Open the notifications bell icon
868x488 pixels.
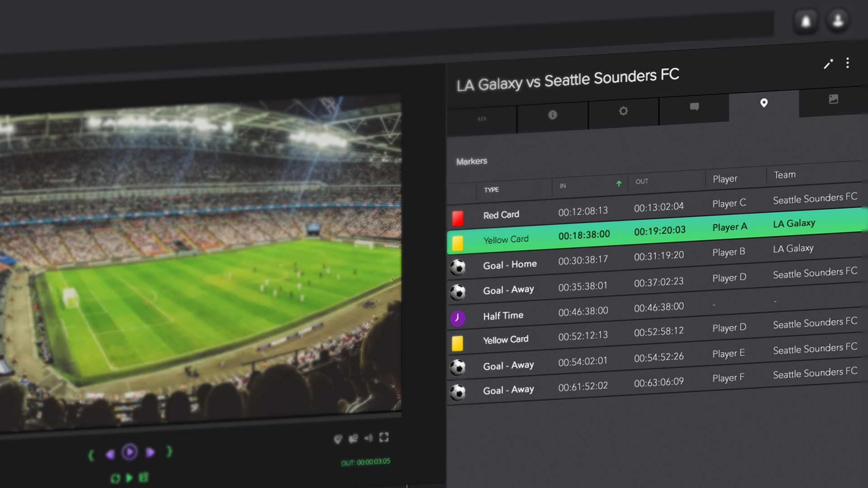pyautogui.click(x=806, y=21)
